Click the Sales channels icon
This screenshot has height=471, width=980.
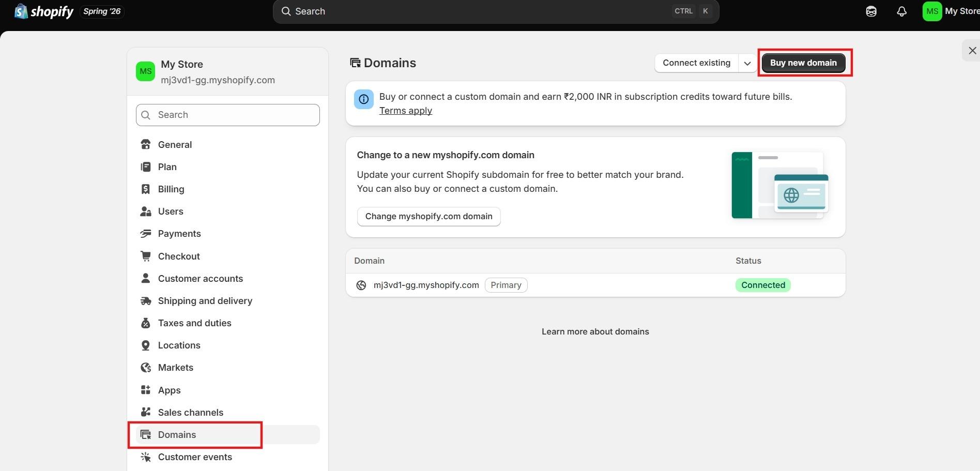click(x=146, y=412)
